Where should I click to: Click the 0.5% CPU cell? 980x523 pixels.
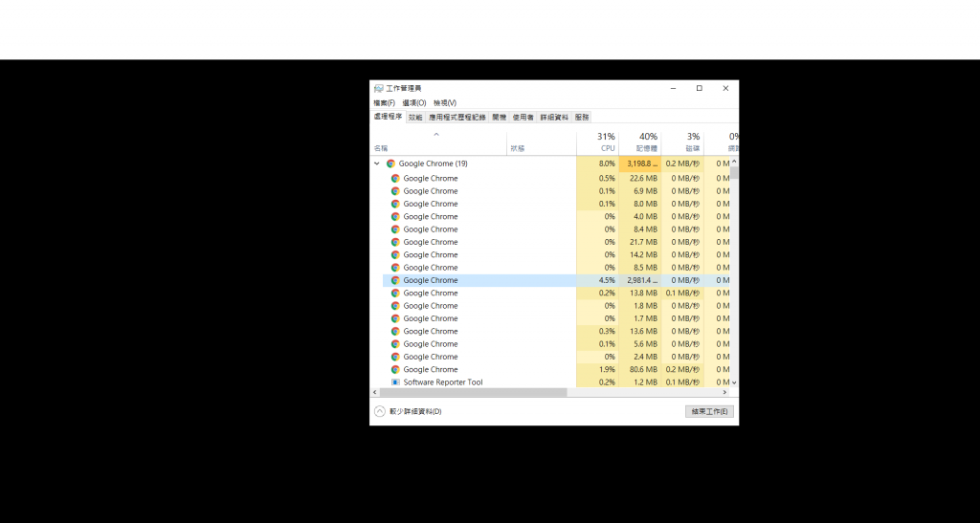click(x=597, y=179)
